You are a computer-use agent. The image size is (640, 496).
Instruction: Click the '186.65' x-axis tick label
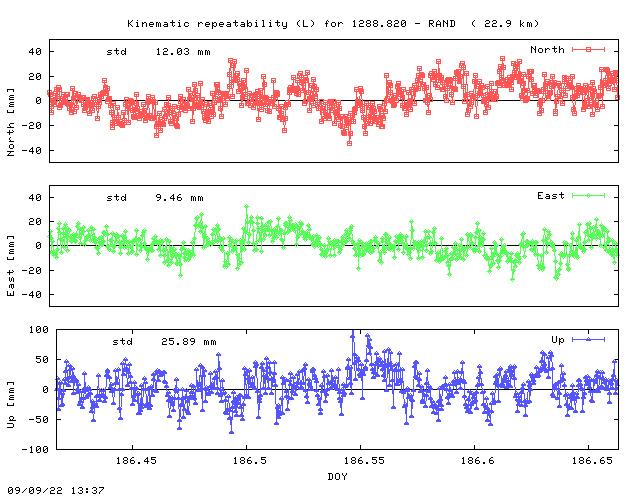point(592,460)
